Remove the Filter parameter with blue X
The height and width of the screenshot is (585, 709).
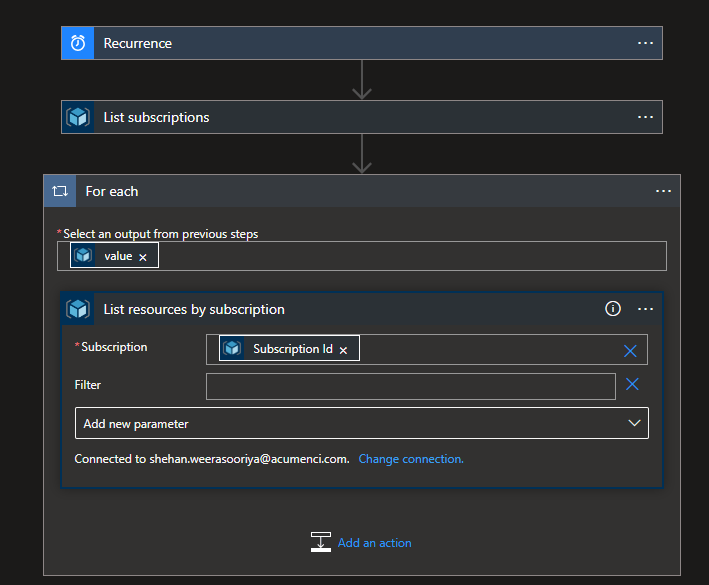632,384
